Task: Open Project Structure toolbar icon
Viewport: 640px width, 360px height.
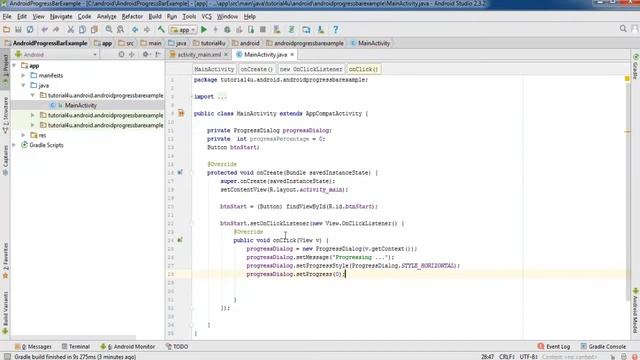Action: (x=306, y=29)
